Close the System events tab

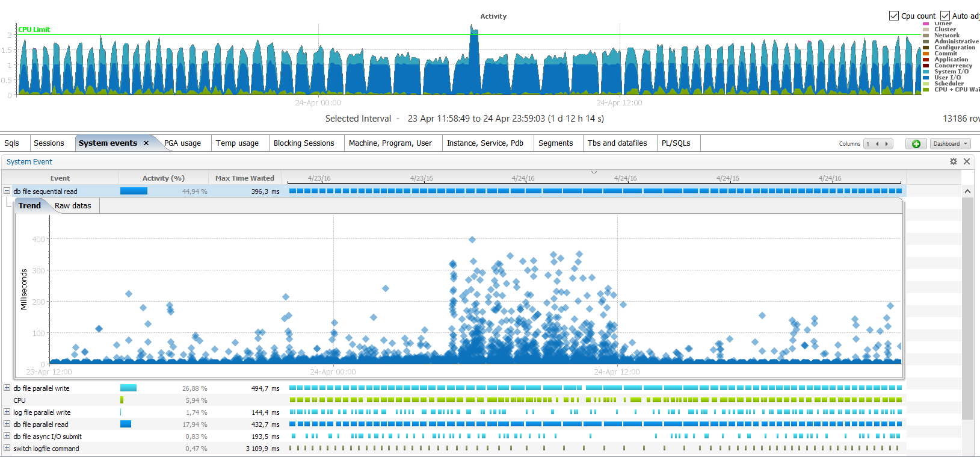pos(146,143)
